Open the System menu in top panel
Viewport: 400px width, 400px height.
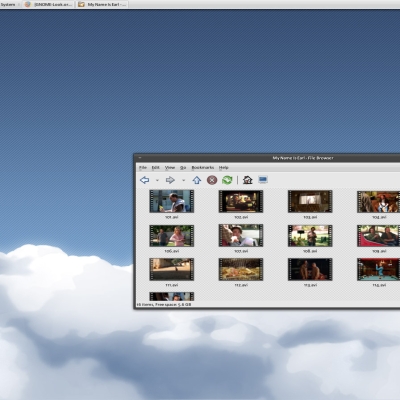coord(8,4)
